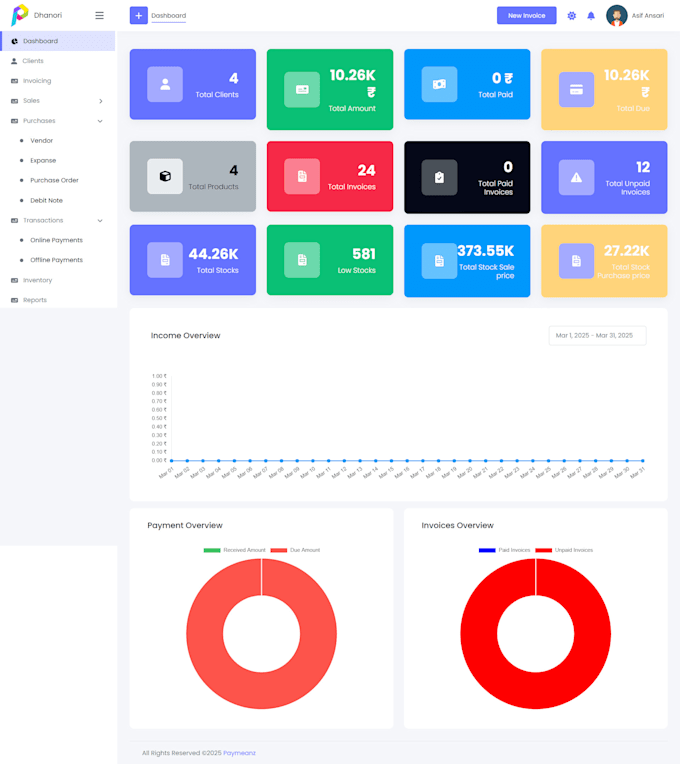This screenshot has width=680, height=764.
Task: Open the notifications bell
Action: coord(591,16)
